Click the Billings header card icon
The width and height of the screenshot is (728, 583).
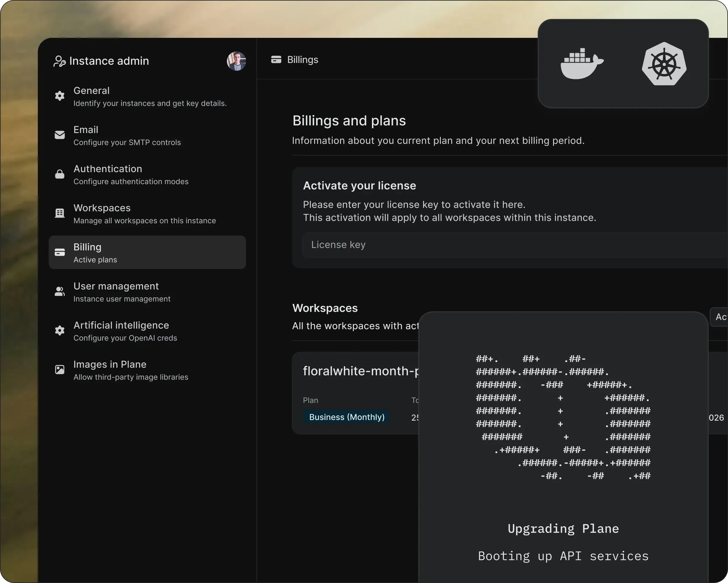276,60
